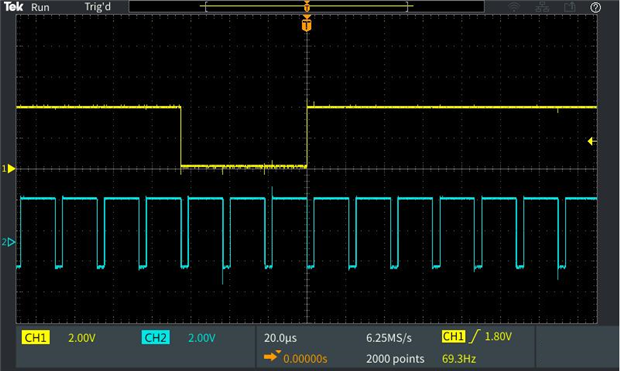Click the Wi-Fi status icon

[x=514, y=7]
